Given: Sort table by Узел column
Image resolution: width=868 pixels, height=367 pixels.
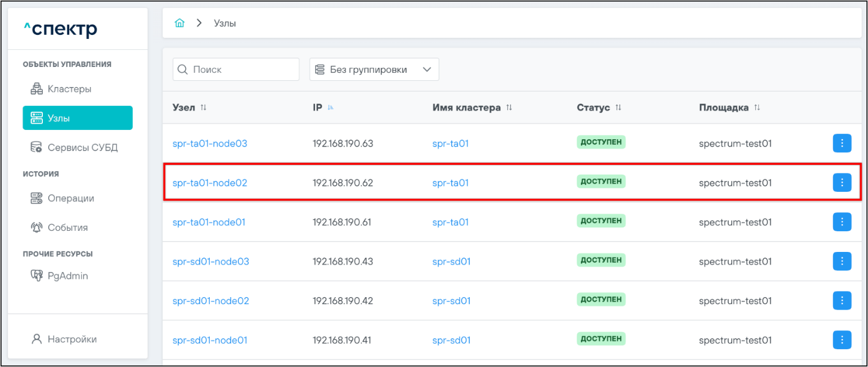Looking at the screenshot, I should pos(203,108).
